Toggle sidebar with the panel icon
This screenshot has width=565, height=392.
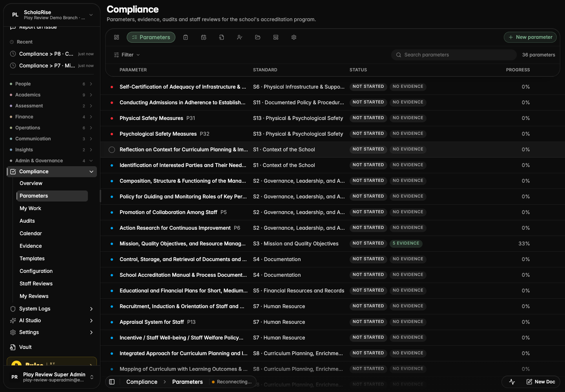tap(112, 382)
